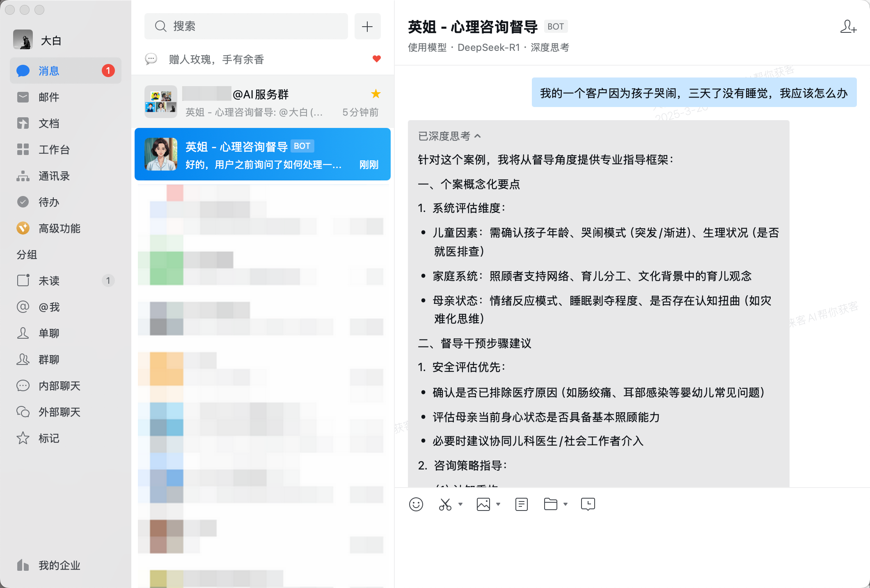This screenshot has width=870, height=588.
Task: Open the folder options dropdown arrow
Action: pos(565,504)
